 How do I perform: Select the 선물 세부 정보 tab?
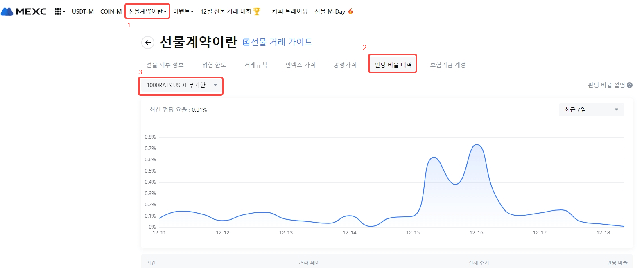click(165, 65)
